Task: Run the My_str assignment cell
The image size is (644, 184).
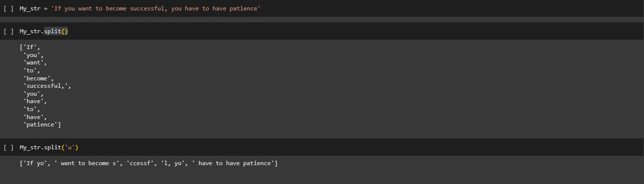Action: point(8,9)
